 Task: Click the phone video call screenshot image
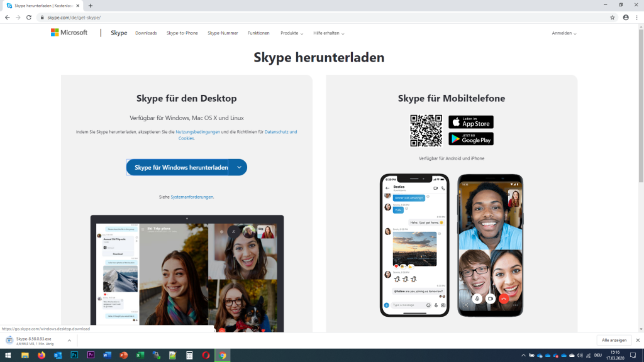491,246
